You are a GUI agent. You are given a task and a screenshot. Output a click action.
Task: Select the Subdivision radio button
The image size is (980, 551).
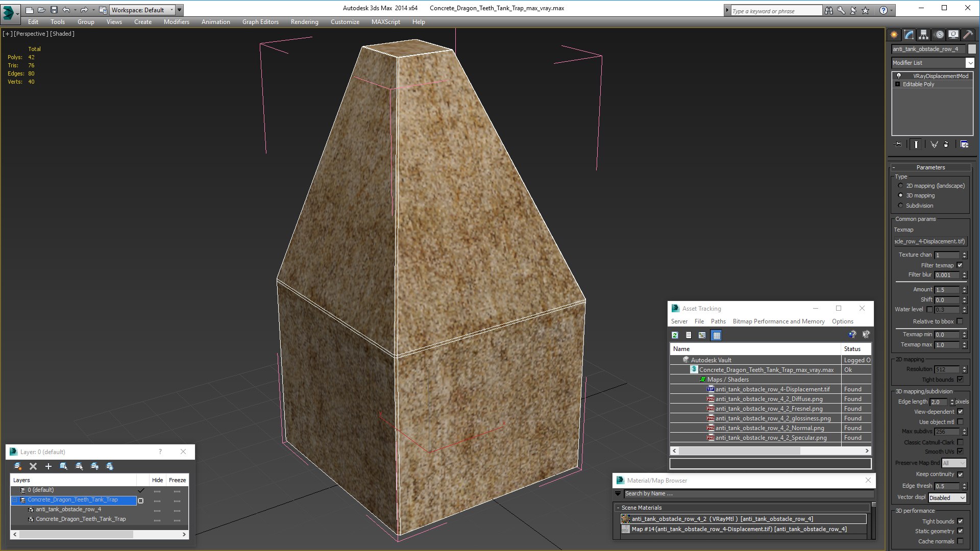pyautogui.click(x=901, y=206)
